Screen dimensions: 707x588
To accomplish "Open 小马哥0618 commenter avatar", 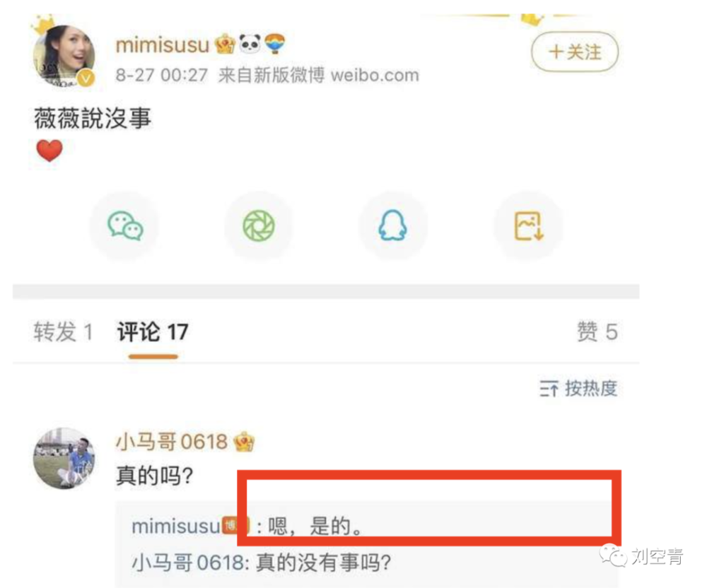I will pos(64,458).
